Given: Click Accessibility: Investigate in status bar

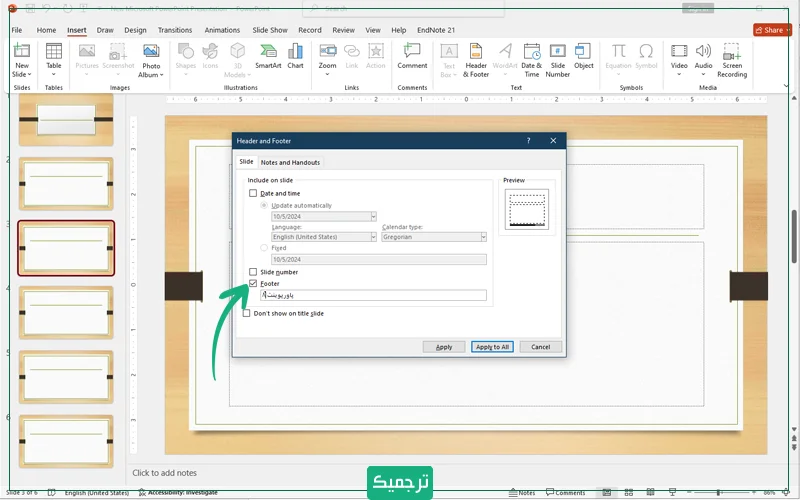Looking at the screenshot, I should pos(178,492).
